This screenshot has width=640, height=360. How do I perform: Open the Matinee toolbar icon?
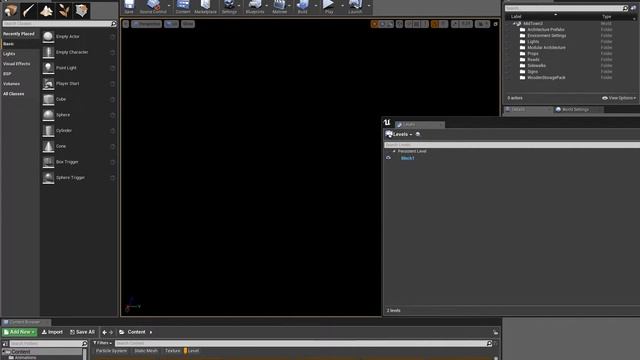(280, 7)
